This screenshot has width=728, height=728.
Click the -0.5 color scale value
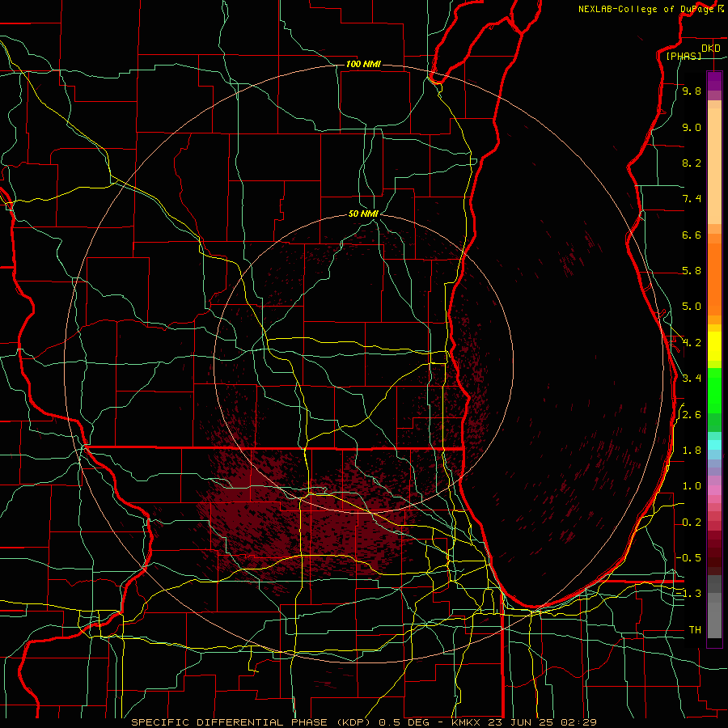tap(688, 558)
